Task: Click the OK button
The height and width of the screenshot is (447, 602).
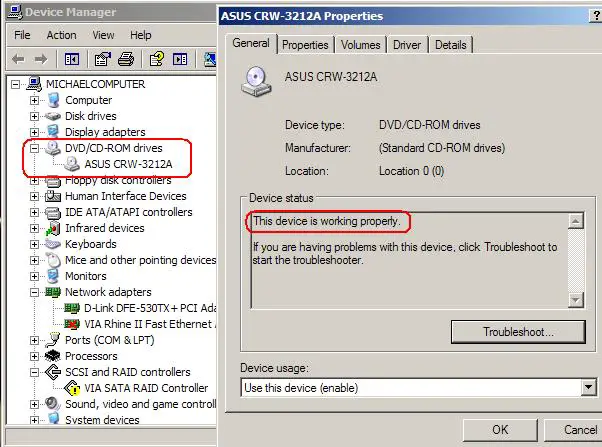Action: pyautogui.click(x=500, y=430)
